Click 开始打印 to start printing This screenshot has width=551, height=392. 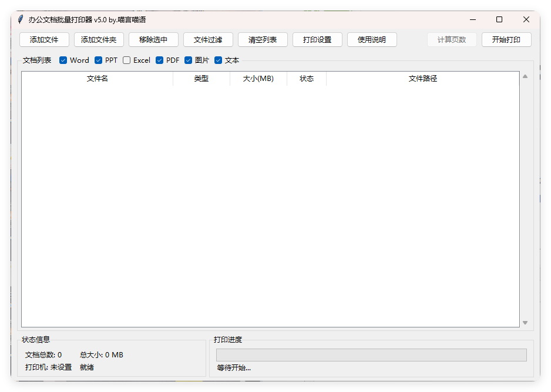click(x=506, y=40)
